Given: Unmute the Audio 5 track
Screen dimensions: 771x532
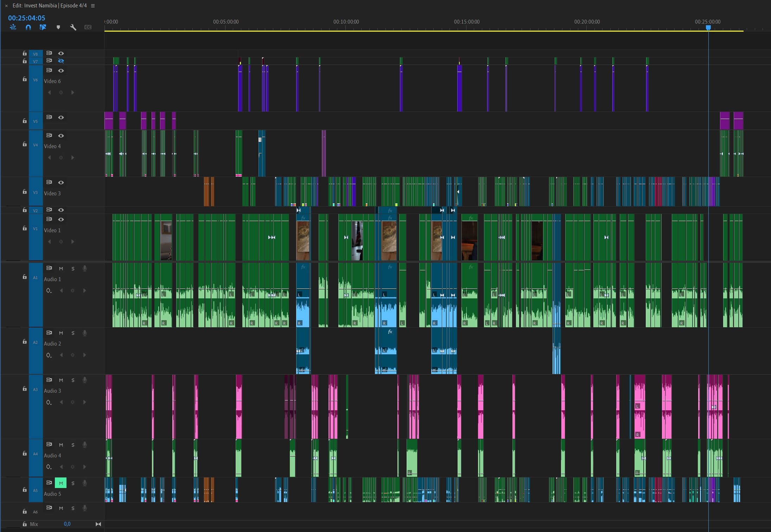Looking at the screenshot, I should pyautogui.click(x=60, y=483).
